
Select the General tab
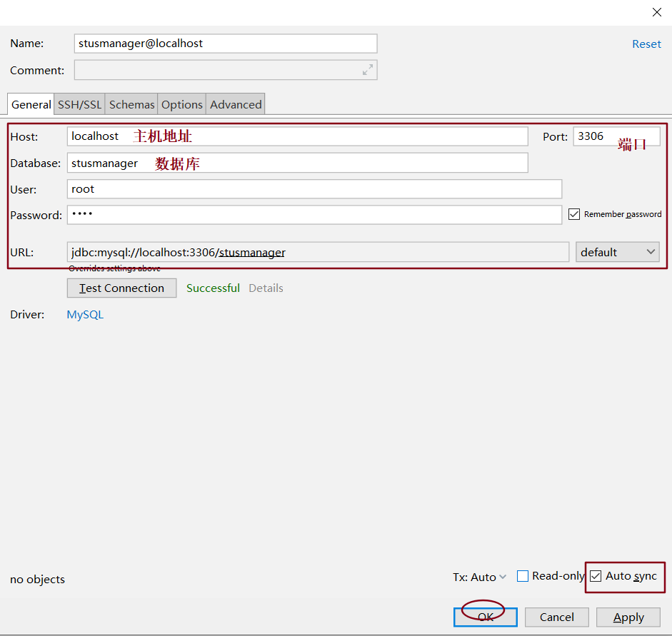tap(31, 104)
